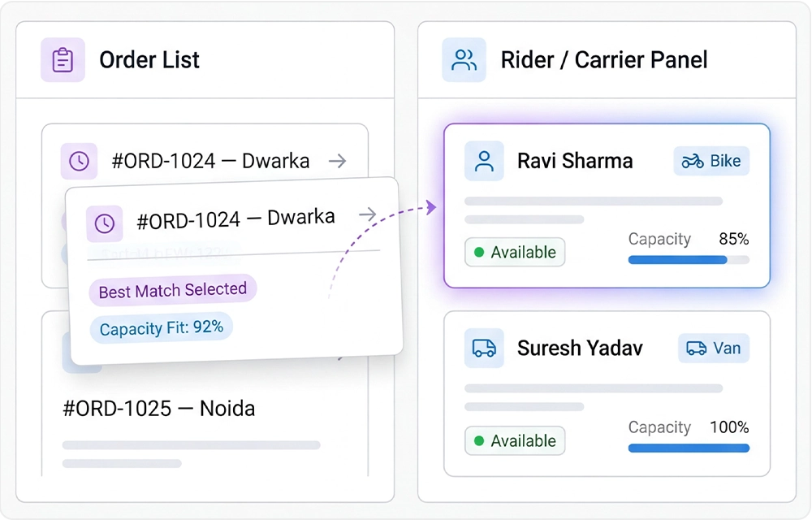The height and width of the screenshot is (520, 812).
Task: Click Ravi Sharma's 85% capacity bar
Action: (x=688, y=260)
